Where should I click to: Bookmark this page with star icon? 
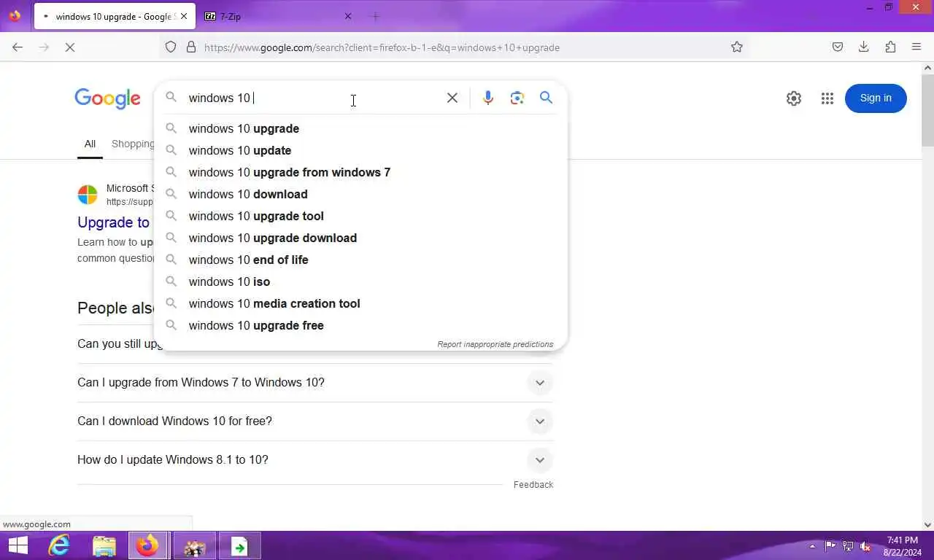point(737,47)
